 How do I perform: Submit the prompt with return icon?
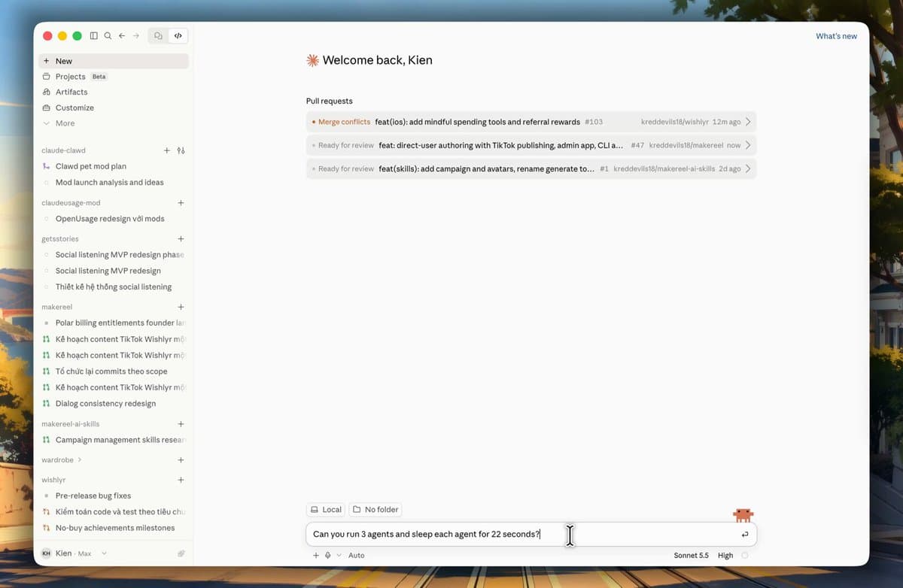(744, 535)
